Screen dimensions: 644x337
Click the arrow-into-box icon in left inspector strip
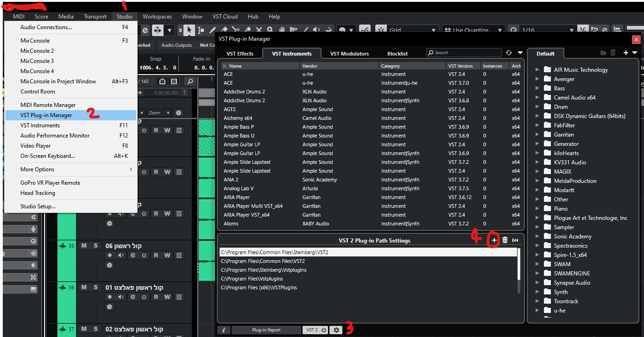(33, 253)
